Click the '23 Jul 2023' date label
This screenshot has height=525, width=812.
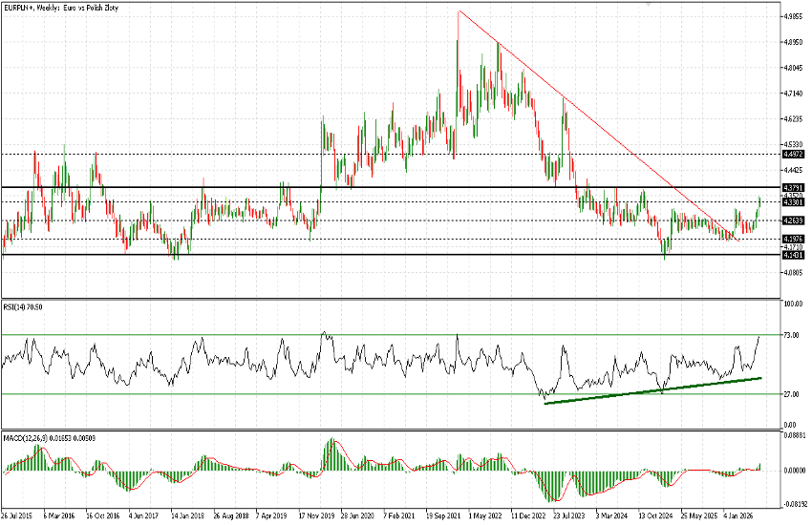[x=569, y=516]
